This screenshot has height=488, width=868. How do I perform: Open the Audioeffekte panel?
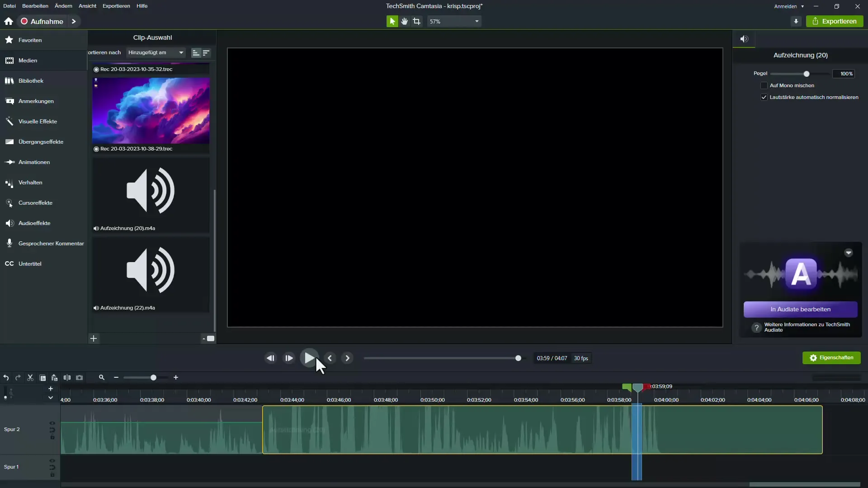coord(43,223)
